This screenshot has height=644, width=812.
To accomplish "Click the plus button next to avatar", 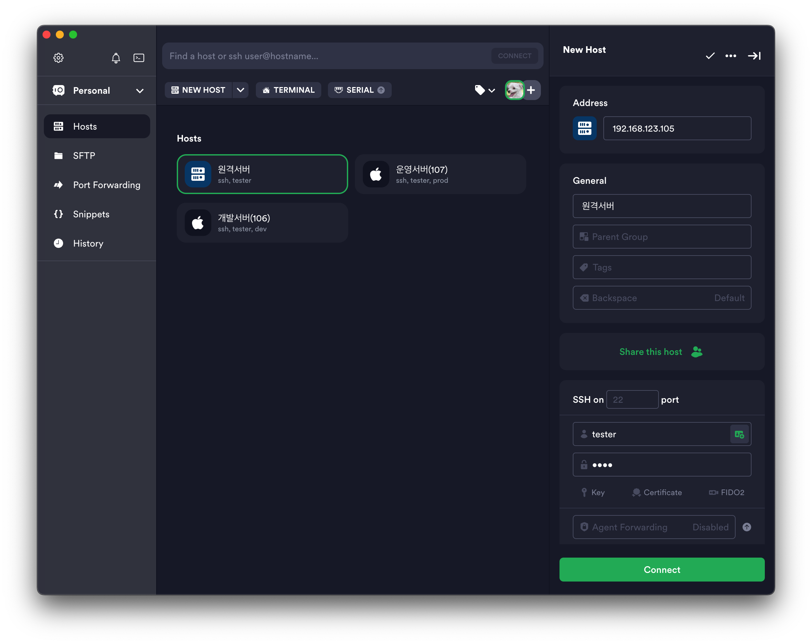I will pos(531,90).
